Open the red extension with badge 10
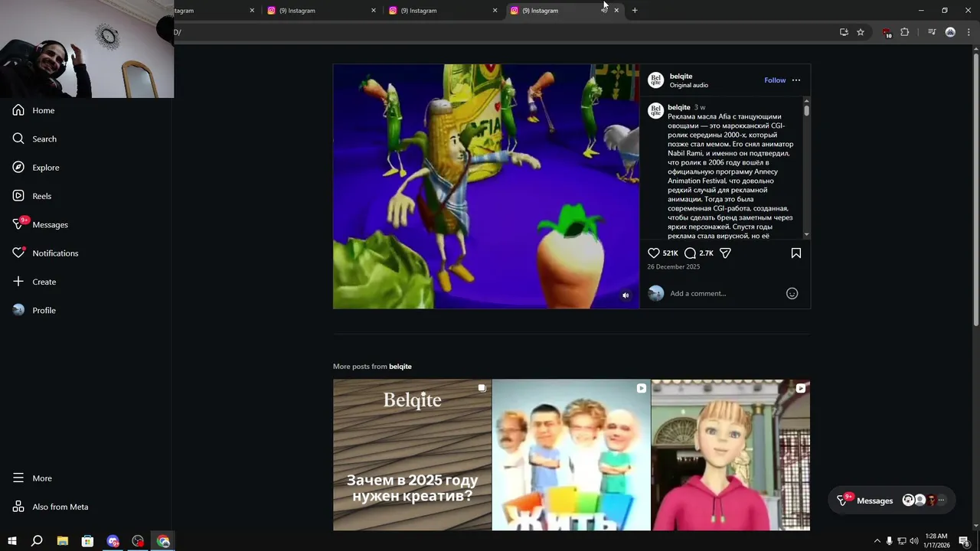The image size is (980, 551). coord(887,33)
